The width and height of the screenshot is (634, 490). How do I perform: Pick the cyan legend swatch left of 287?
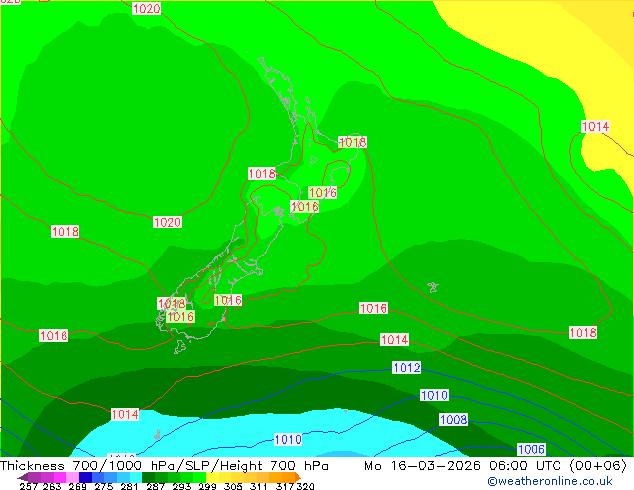click(136, 477)
